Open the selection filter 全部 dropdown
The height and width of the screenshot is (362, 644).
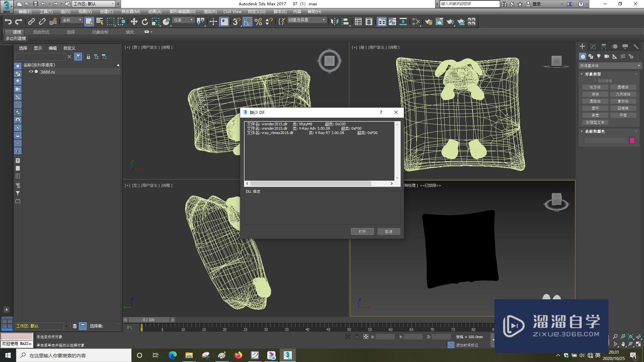(72, 20)
